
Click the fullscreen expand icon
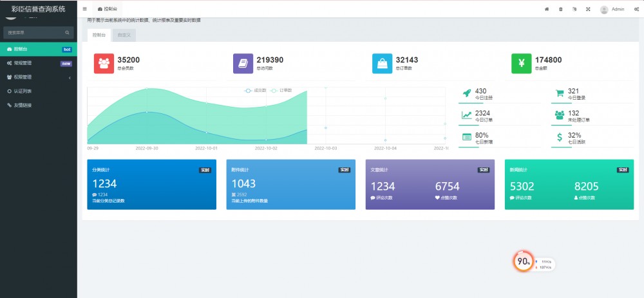588,9
